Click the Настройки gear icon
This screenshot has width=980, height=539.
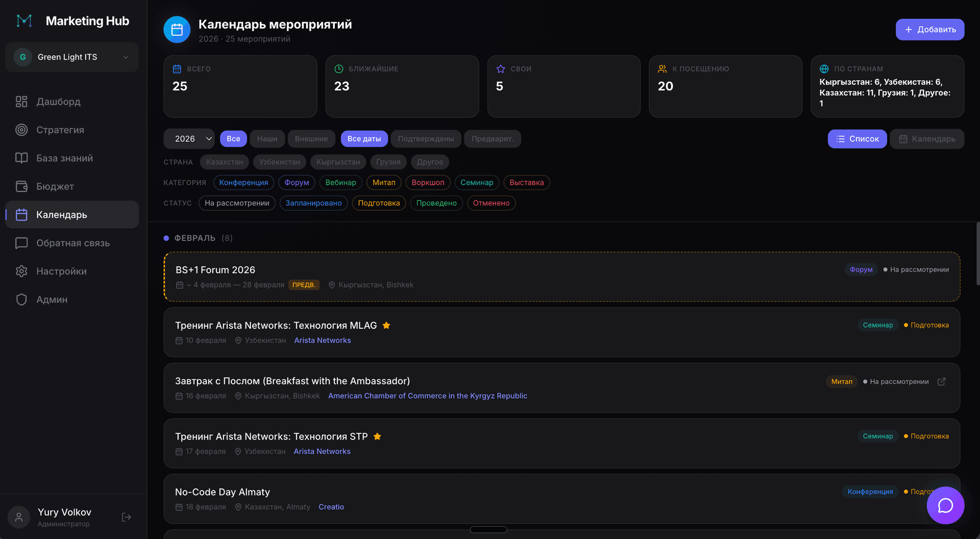click(21, 271)
